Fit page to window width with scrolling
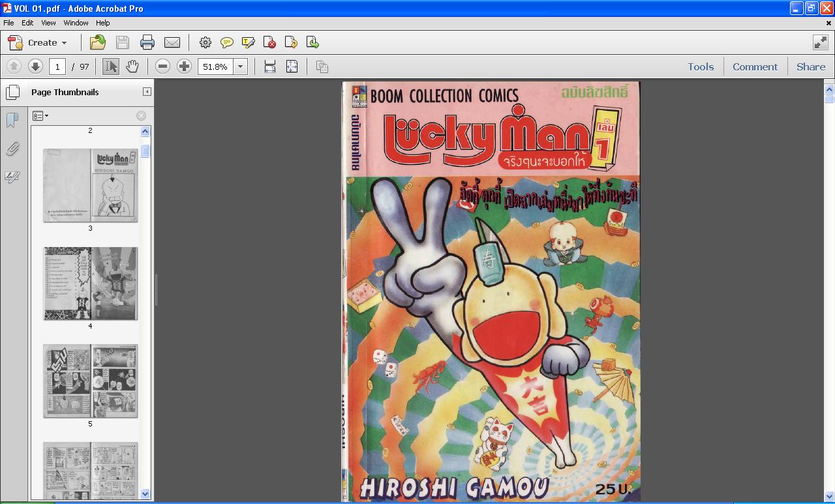 (x=270, y=66)
